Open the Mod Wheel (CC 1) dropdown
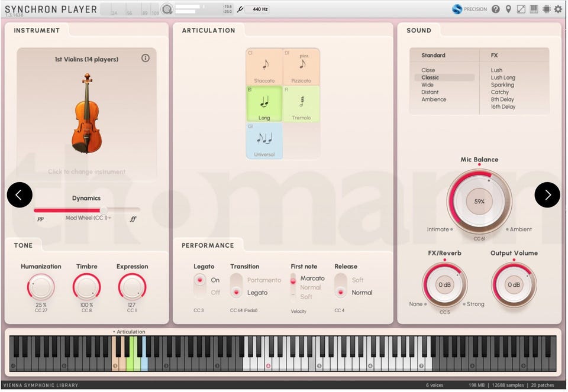 pos(88,218)
